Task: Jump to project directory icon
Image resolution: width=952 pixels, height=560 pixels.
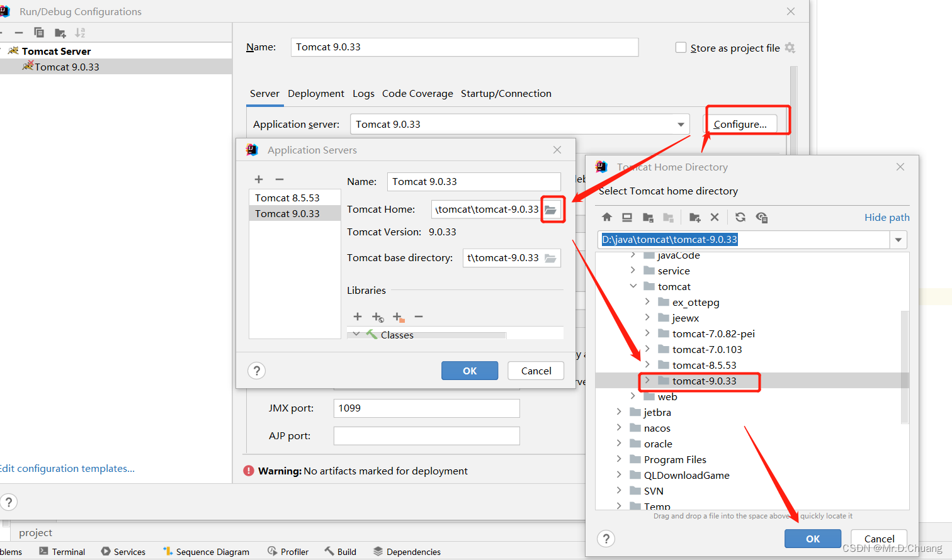Action: [x=648, y=217]
